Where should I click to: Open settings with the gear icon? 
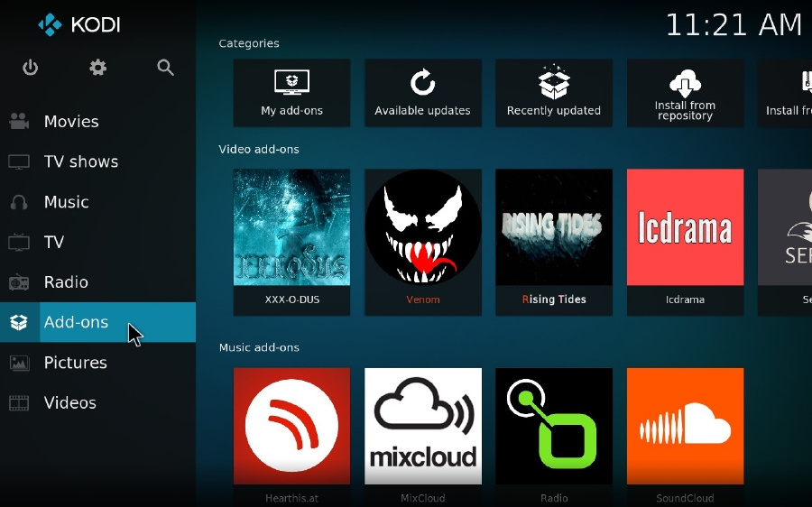click(97, 68)
